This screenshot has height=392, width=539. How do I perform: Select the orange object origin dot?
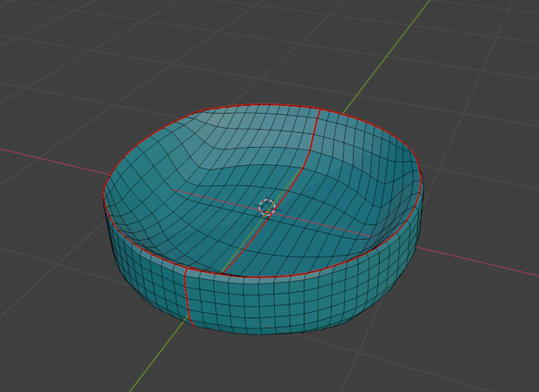click(x=267, y=212)
